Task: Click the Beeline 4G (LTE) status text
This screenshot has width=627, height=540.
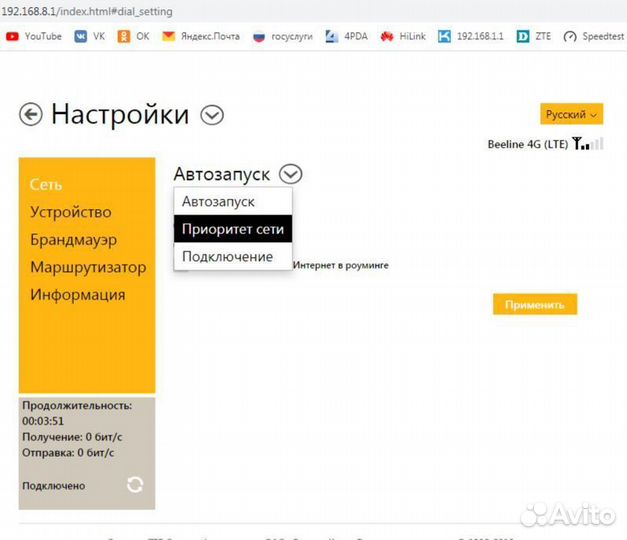Action: [527, 144]
